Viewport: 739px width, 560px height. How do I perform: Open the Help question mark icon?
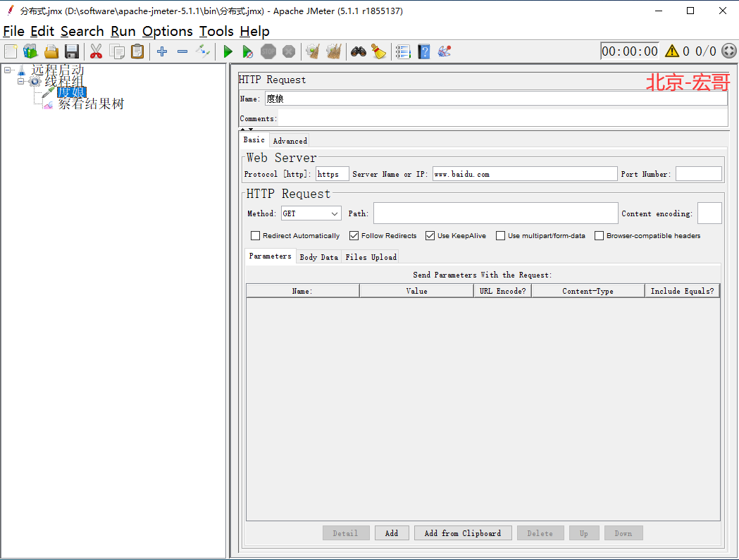coord(423,51)
